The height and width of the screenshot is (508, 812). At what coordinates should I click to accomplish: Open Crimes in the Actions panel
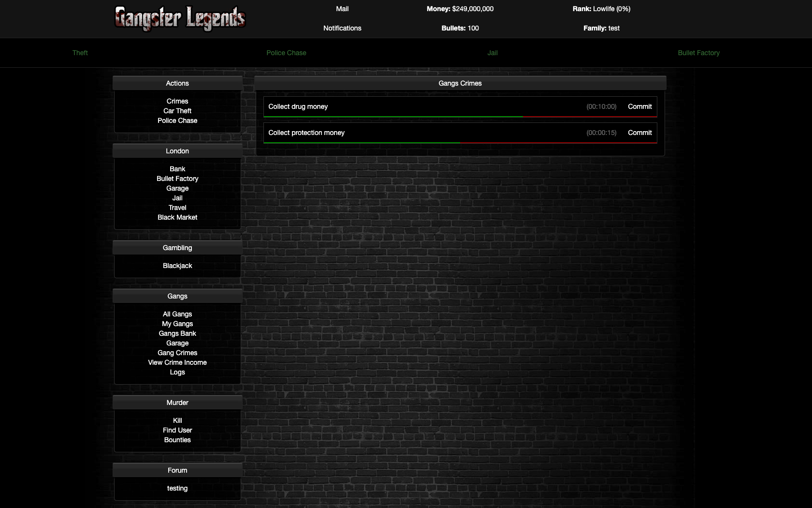[177, 101]
